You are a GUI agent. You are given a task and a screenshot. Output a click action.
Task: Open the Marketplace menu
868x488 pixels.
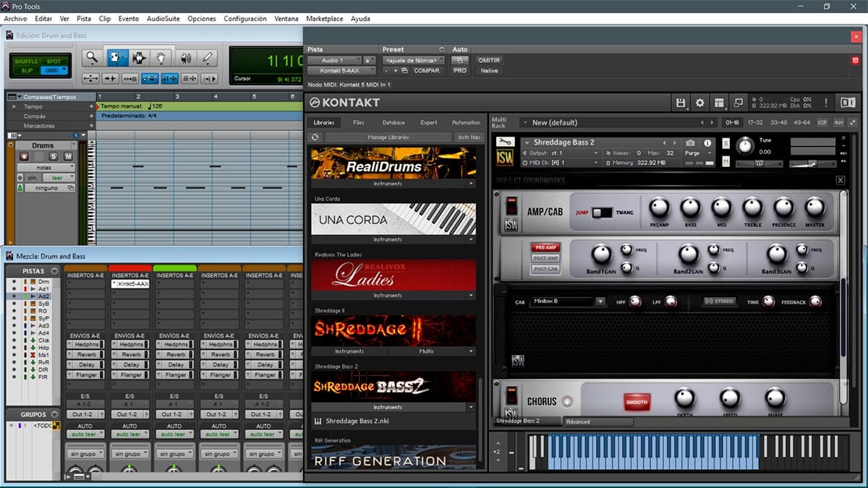point(325,19)
